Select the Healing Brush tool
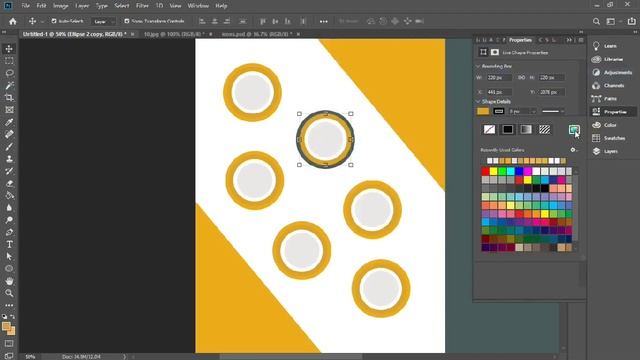This screenshot has height=360, width=640. [x=9, y=134]
